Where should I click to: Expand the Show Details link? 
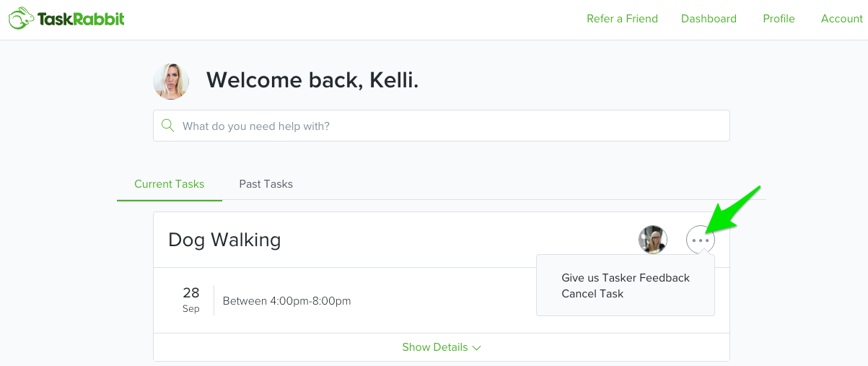point(442,347)
